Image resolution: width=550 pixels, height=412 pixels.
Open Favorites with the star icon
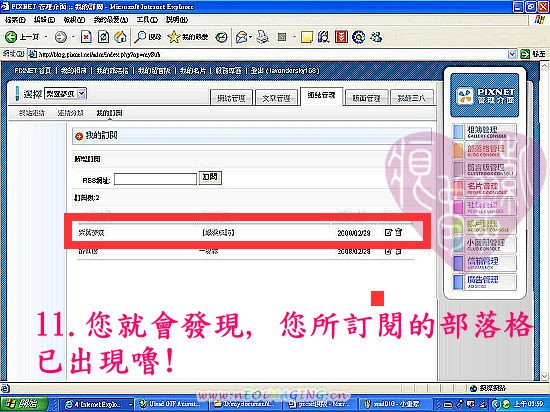point(174,37)
